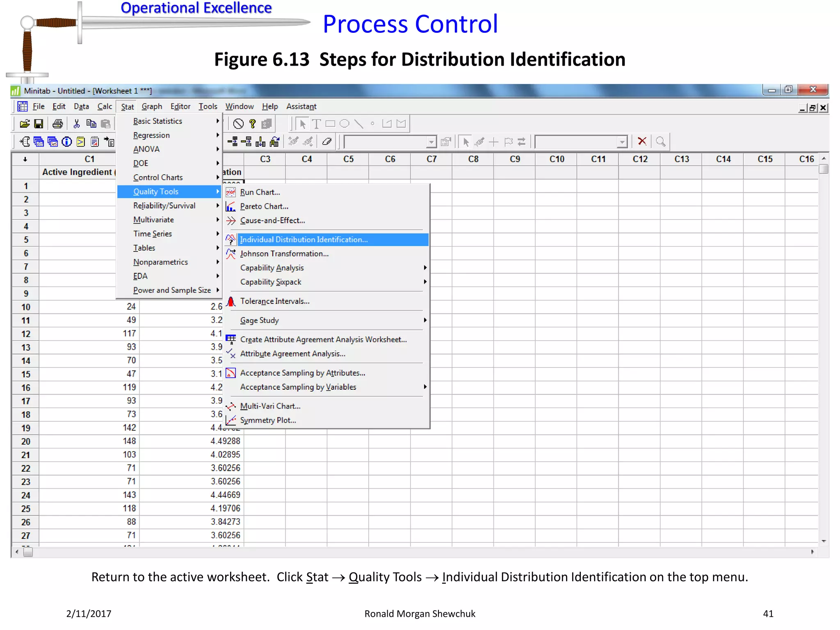
Task: Click the Cause-and-Effect menu entry
Action: (x=326, y=221)
